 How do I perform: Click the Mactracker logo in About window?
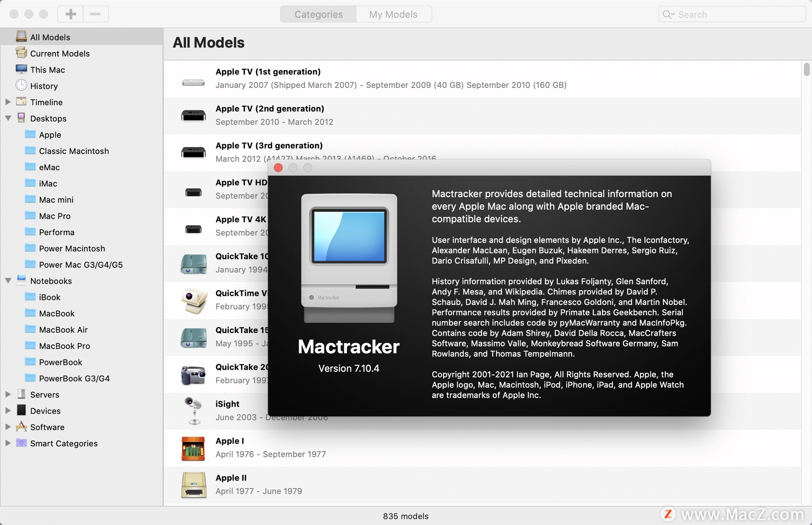(x=349, y=258)
